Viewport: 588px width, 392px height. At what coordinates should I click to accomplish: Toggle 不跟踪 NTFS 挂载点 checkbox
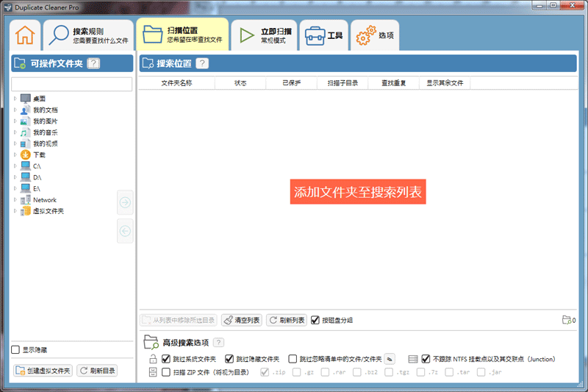[x=426, y=359]
